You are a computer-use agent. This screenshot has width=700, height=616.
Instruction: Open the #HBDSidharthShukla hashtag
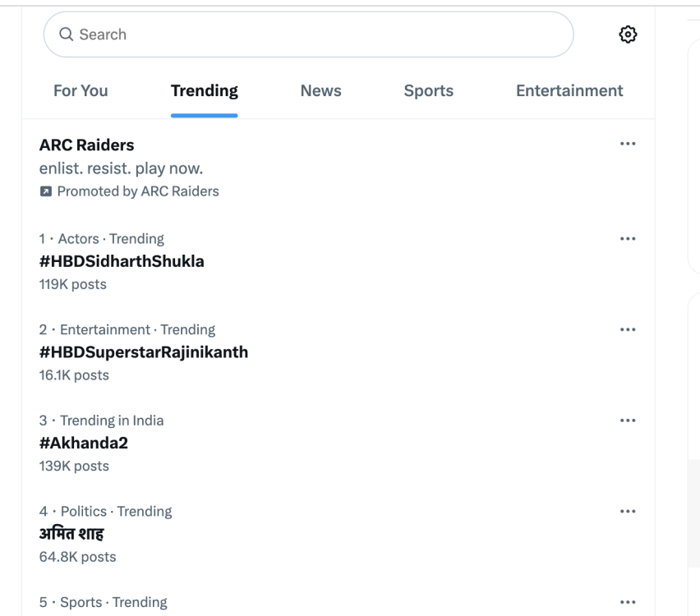(x=122, y=261)
